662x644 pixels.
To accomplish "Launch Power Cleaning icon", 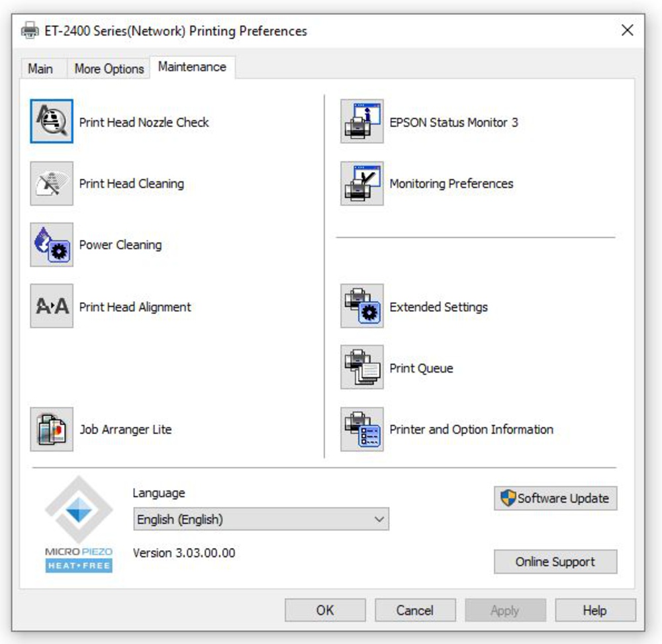I will [52, 245].
